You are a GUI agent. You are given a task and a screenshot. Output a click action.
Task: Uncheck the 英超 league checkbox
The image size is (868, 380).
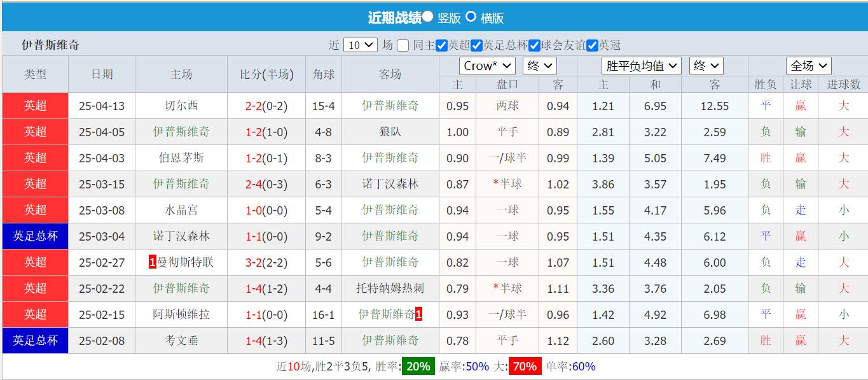pos(441,46)
